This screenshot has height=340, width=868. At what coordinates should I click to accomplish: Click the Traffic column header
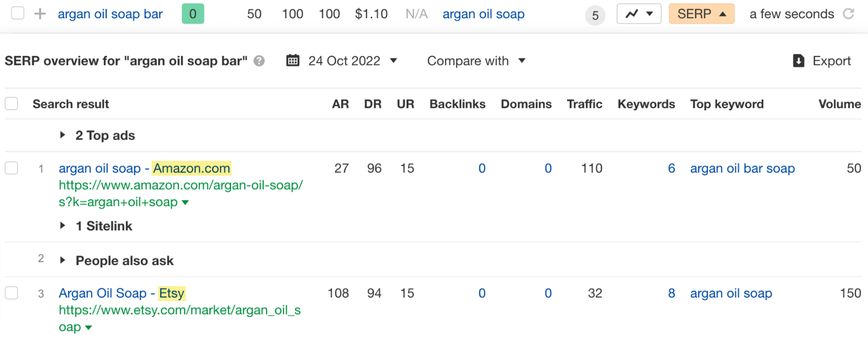pos(584,104)
